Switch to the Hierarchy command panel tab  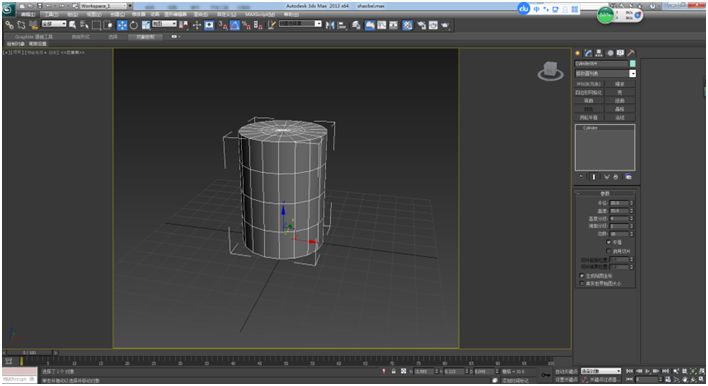[x=599, y=53]
